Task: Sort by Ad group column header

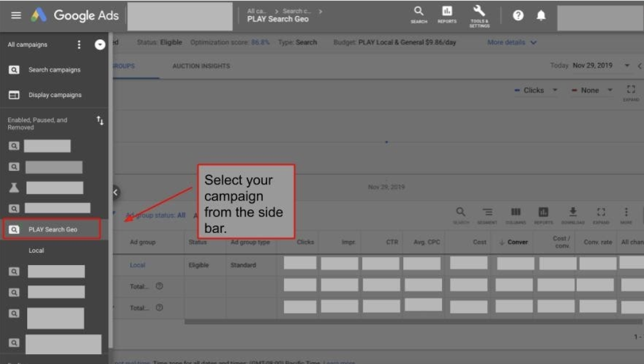Action: tap(142, 242)
